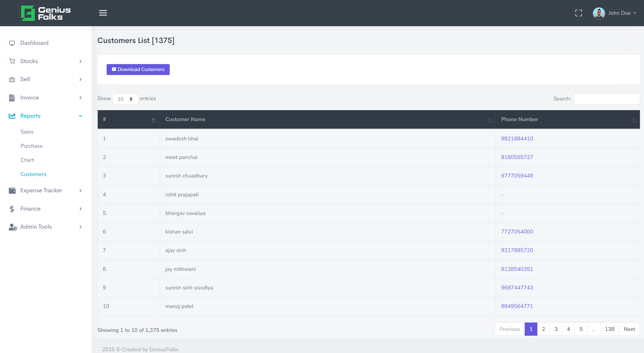Collapse the Reports section
The height and width of the screenshot is (353, 644).
pyautogui.click(x=80, y=116)
